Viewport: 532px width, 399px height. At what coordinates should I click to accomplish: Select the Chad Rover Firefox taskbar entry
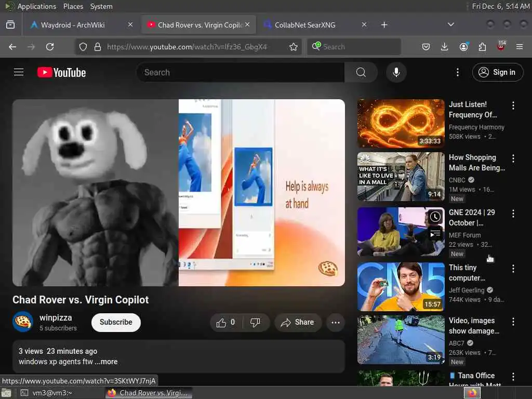click(148, 393)
